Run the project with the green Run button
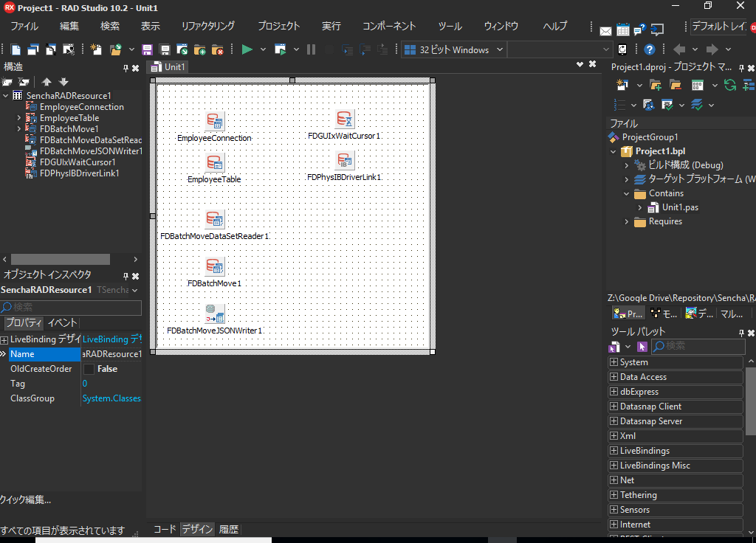Screen dimensions: 756x543 pyautogui.click(x=247, y=49)
